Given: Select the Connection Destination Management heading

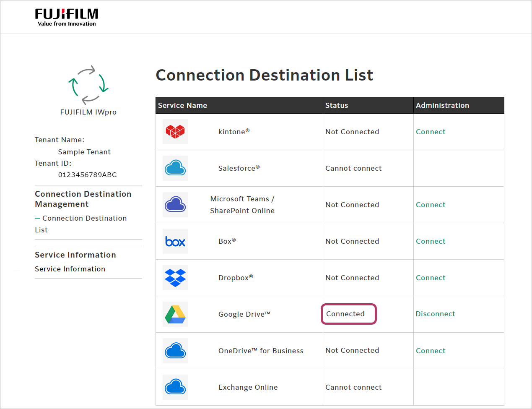Looking at the screenshot, I should (83, 199).
